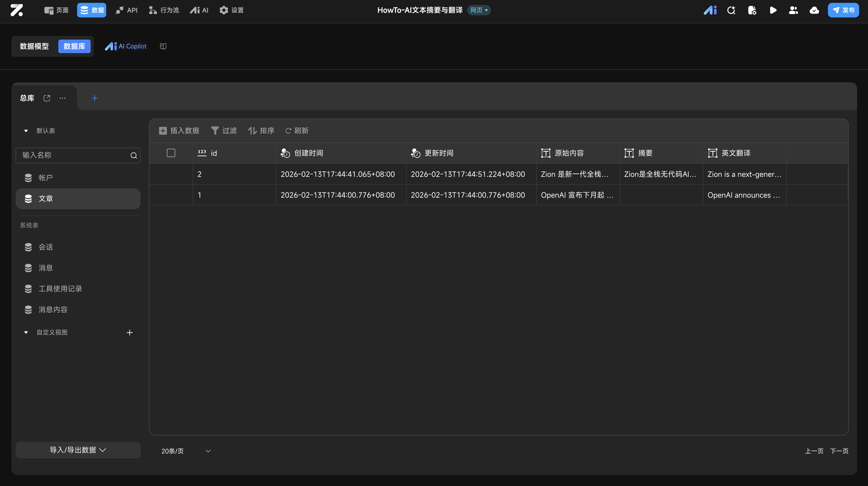868x486 pixels.
Task: Open the 网页 platform dropdown
Action: pyautogui.click(x=479, y=10)
